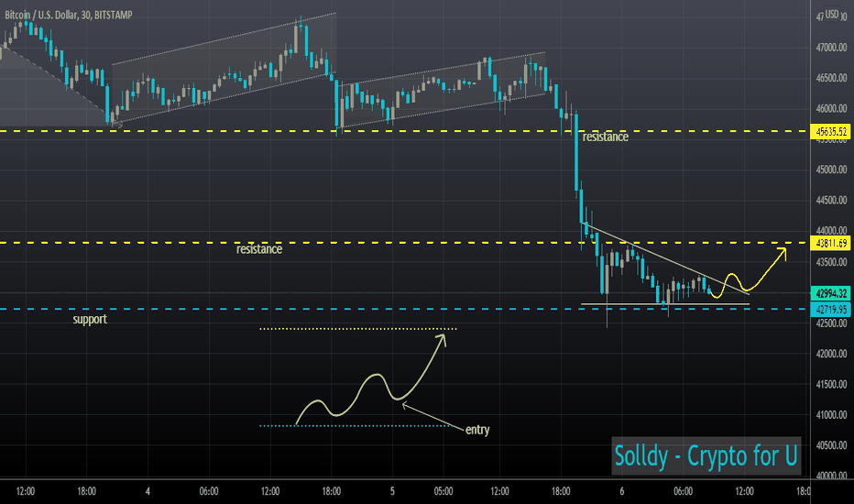Image resolution: width=854 pixels, height=504 pixels.
Task: Click the 42719.95 blue support price label
Action: (830, 310)
